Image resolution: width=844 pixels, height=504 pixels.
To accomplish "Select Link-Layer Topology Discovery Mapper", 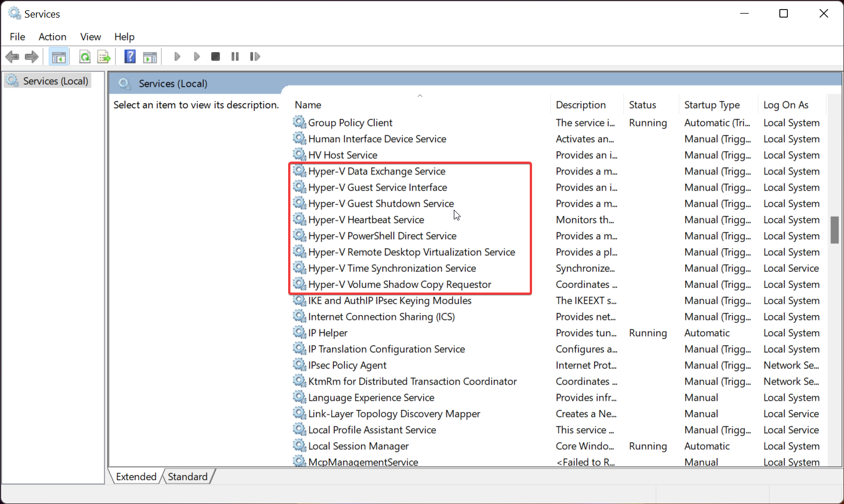I will (394, 414).
